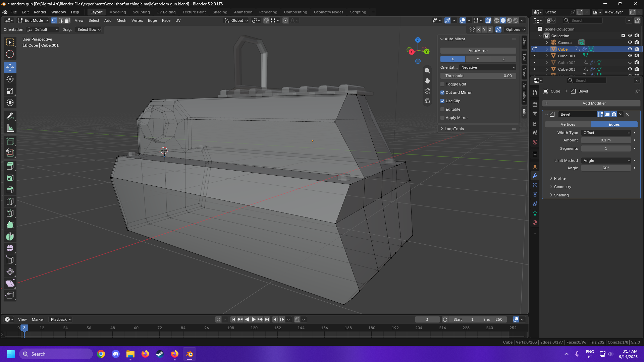This screenshot has width=644, height=362.
Task: Open the Material properties tab icon
Action: 535,223
